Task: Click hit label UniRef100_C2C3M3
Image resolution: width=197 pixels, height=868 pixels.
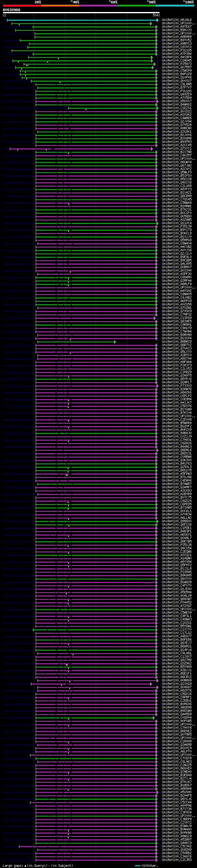Action: [x=176, y=860]
